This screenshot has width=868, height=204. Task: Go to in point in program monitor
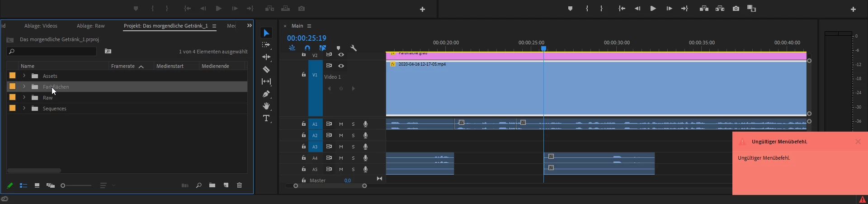pyautogui.click(x=622, y=9)
